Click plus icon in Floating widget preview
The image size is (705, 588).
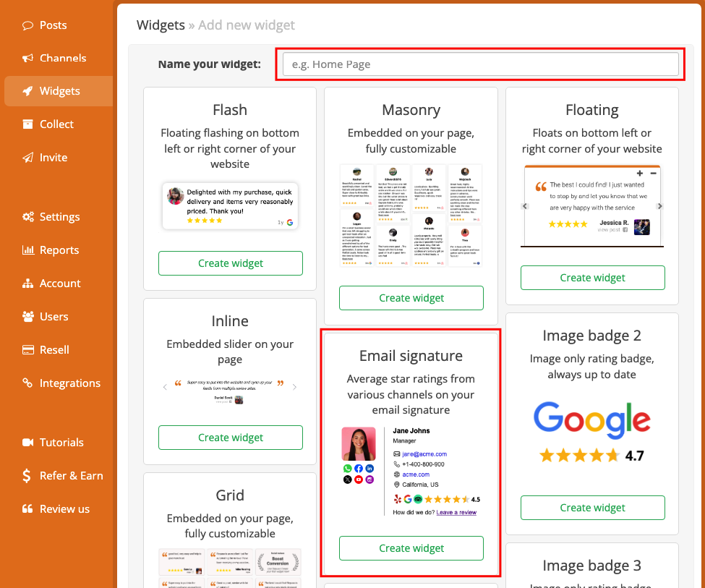click(640, 173)
